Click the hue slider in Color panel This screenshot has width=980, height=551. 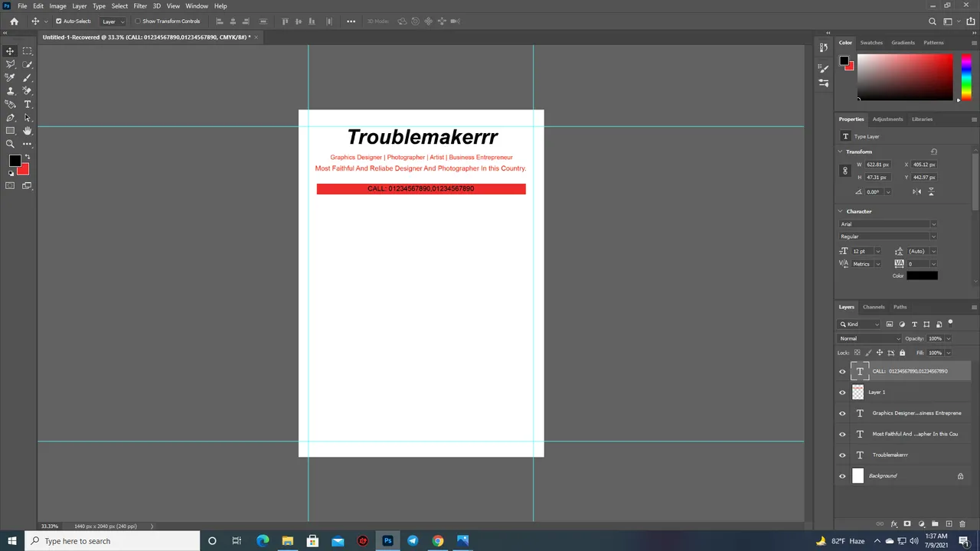pos(966,76)
